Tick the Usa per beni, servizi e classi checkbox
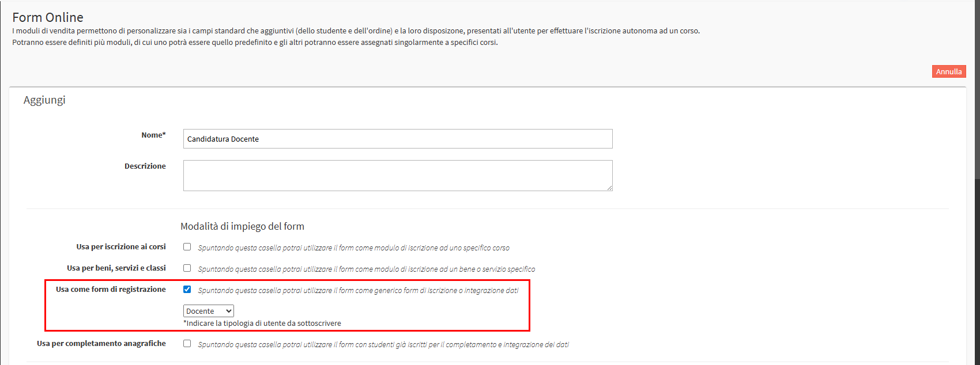Image resolution: width=980 pixels, height=365 pixels. point(187,268)
